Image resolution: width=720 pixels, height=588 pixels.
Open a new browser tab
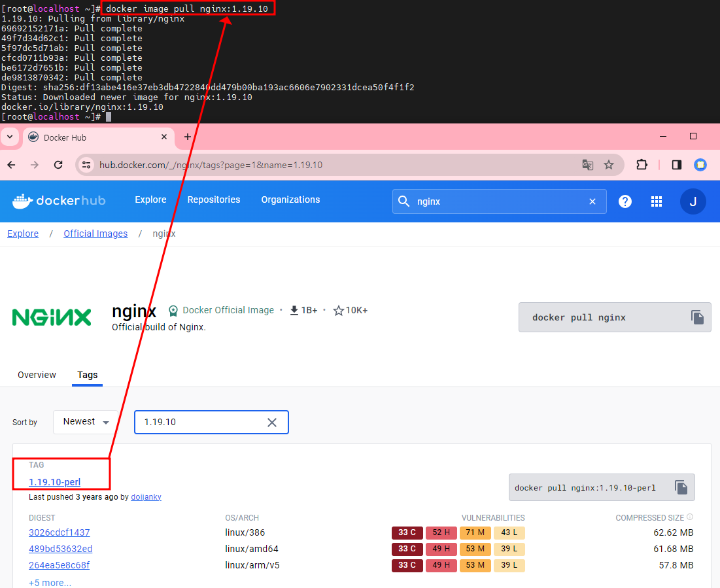point(187,137)
